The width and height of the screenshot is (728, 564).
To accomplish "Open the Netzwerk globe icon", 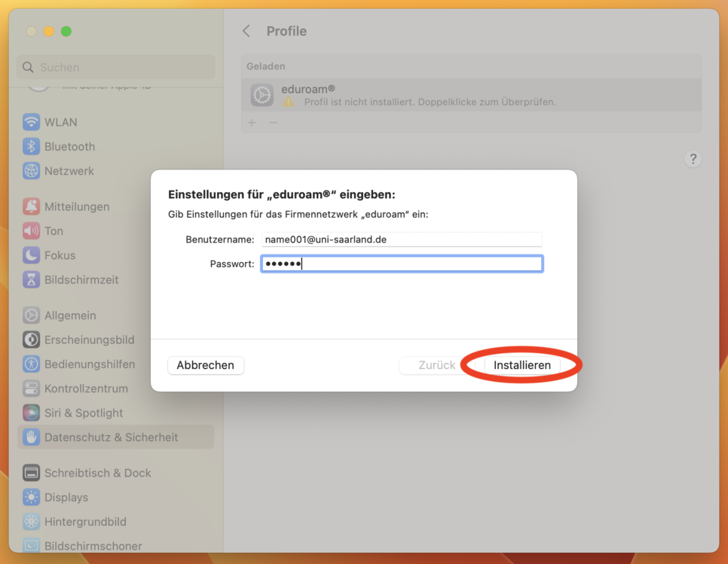I will pyautogui.click(x=31, y=171).
